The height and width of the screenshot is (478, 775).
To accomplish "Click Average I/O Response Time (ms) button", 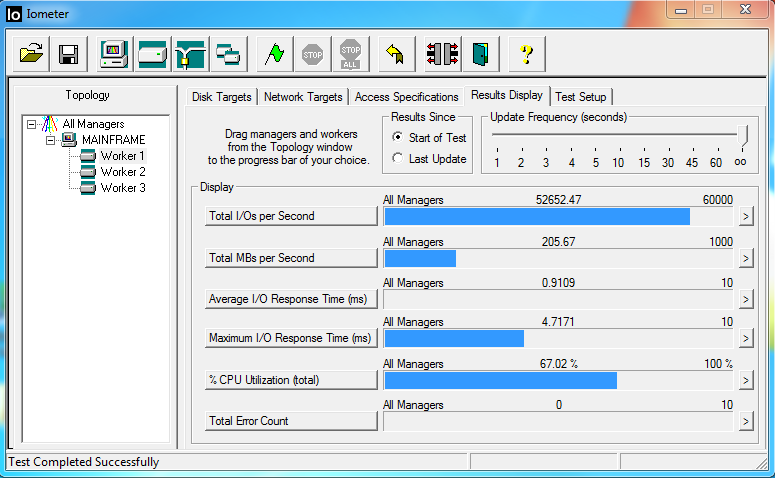I will 291,299.
